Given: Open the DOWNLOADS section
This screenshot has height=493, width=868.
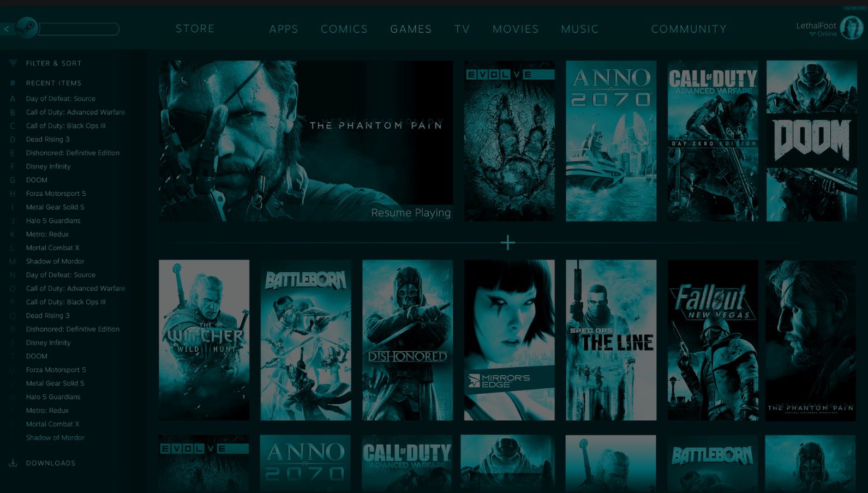Looking at the screenshot, I should coord(51,463).
